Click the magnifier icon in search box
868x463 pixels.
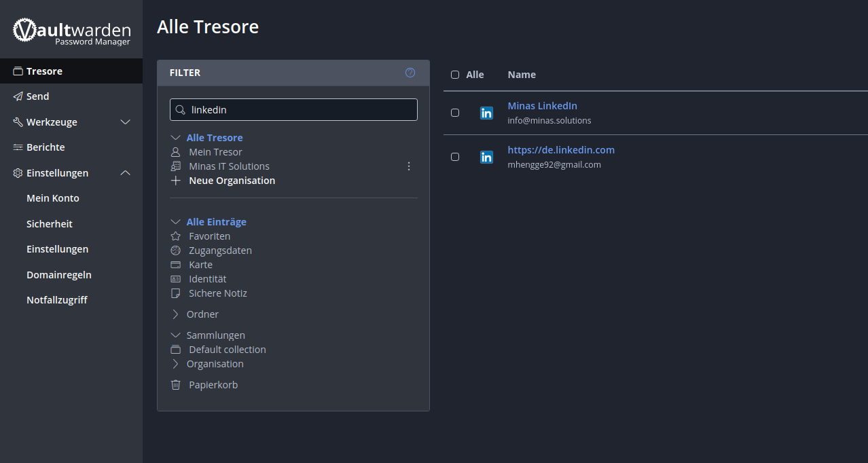click(x=181, y=109)
